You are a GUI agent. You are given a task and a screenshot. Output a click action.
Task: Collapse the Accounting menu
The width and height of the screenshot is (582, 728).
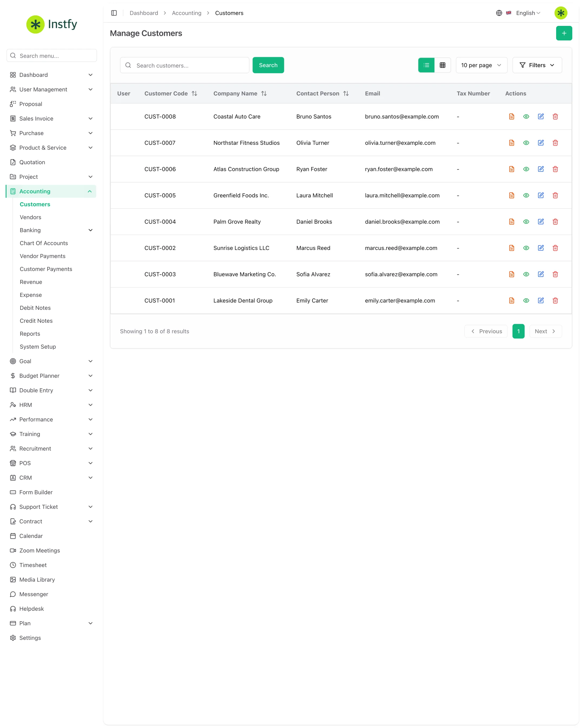click(51, 191)
